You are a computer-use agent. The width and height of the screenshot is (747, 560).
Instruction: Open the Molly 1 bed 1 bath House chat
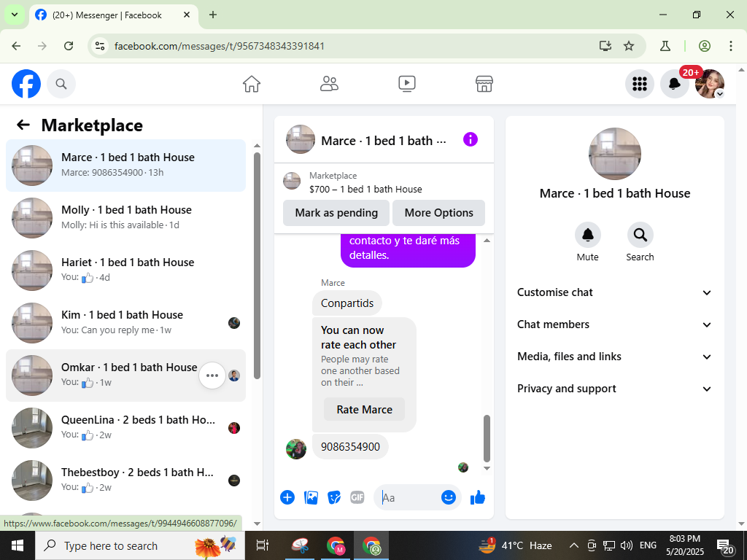tap(125, 217)
